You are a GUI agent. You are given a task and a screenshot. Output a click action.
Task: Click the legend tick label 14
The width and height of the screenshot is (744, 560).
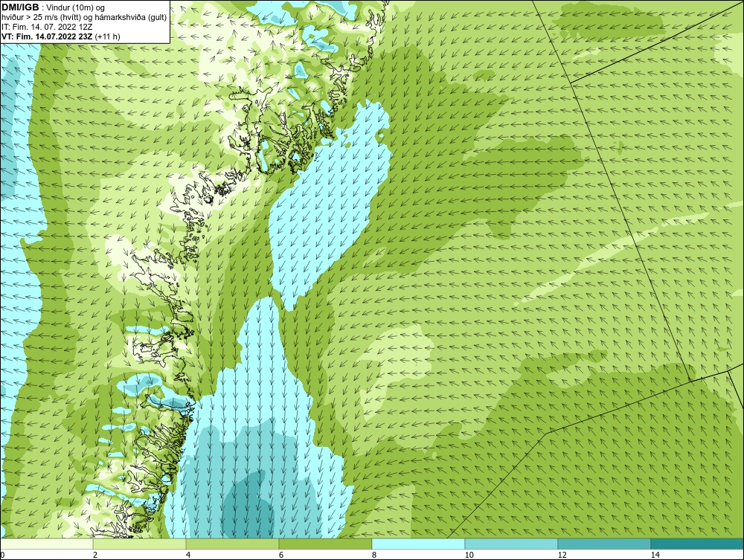point(655,555)
